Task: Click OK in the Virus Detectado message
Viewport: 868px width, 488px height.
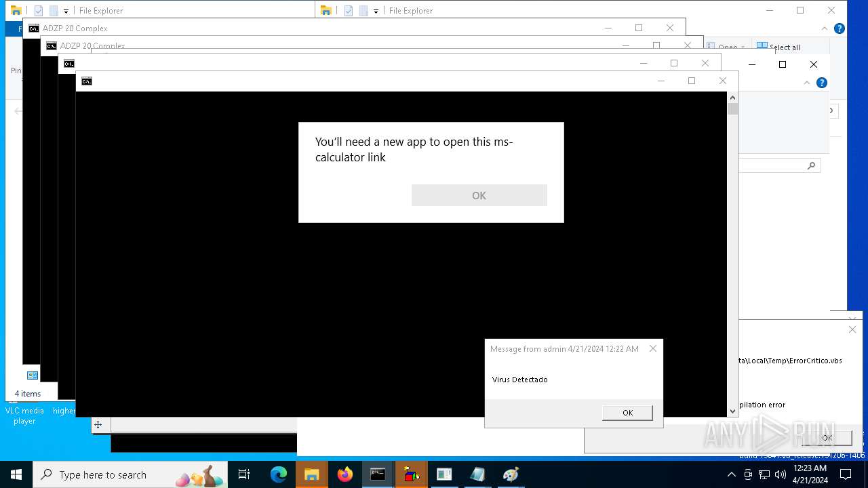Action: 627,413
